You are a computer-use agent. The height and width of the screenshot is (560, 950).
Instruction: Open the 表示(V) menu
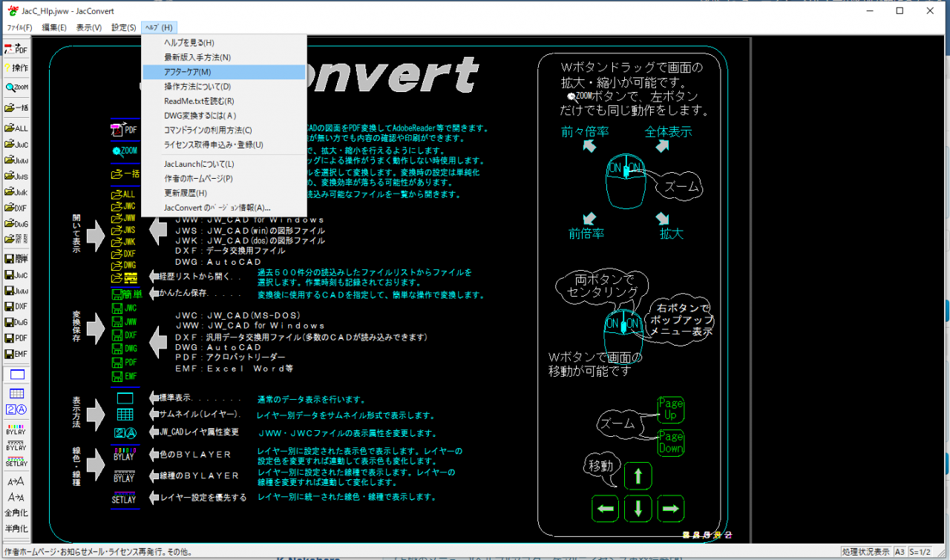click(x=89, y=27)
